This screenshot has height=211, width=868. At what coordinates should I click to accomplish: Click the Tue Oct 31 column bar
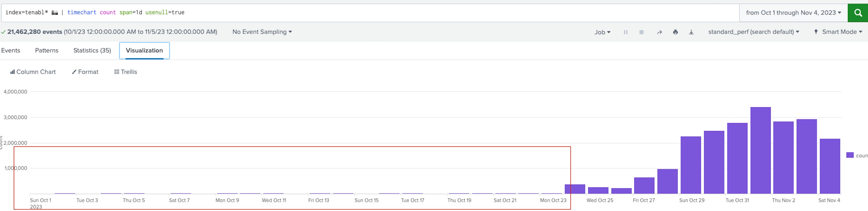click(737, 158)
